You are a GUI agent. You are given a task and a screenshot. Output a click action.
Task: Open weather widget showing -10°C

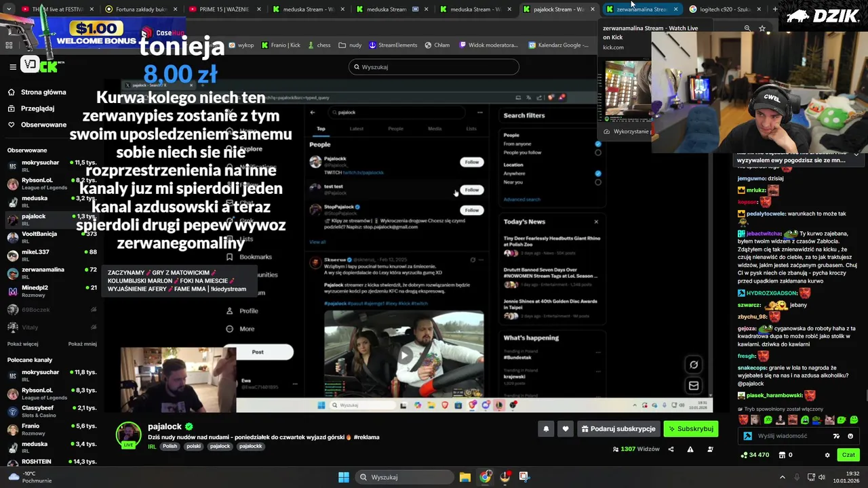pyautogui.click(x=30, y=477)
